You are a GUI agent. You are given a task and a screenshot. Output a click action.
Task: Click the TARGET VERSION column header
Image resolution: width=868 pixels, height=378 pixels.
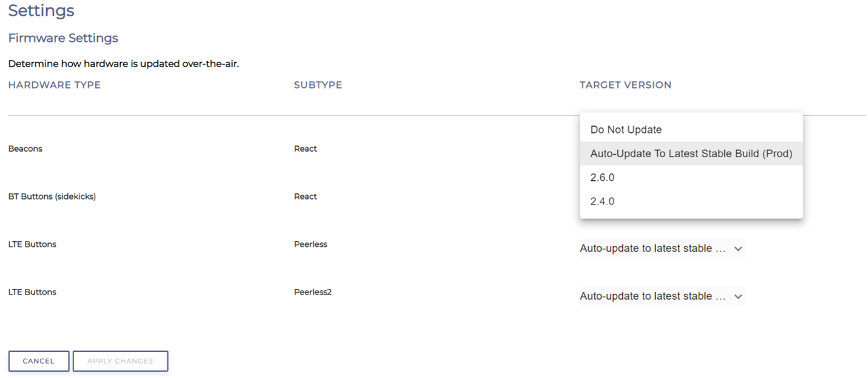click(625, 85)
